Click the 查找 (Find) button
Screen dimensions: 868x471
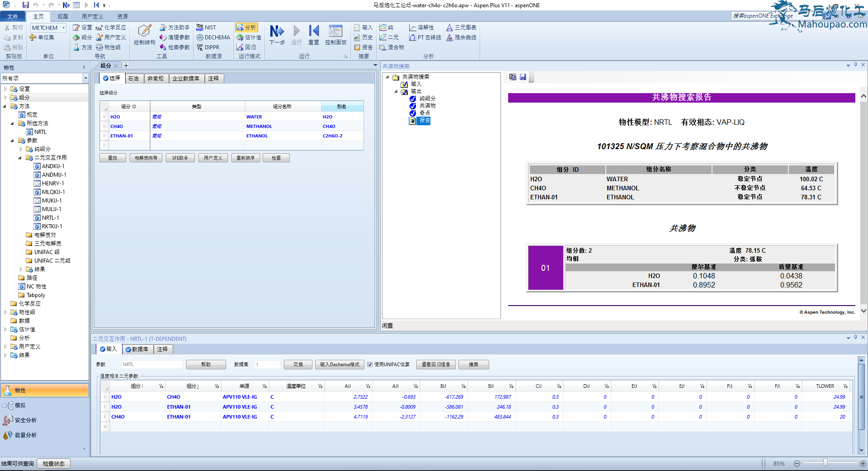pyautogui.click(x=113, y=158)
